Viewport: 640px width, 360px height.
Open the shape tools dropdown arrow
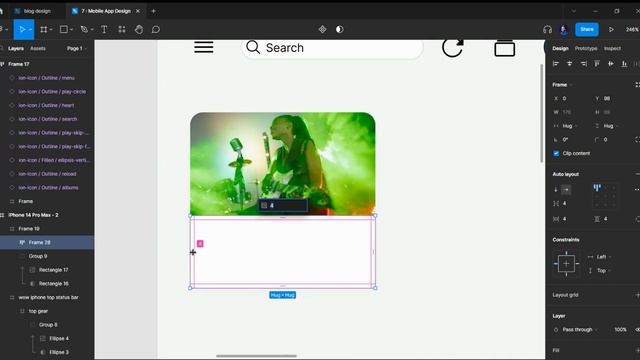tap(71, 30)
